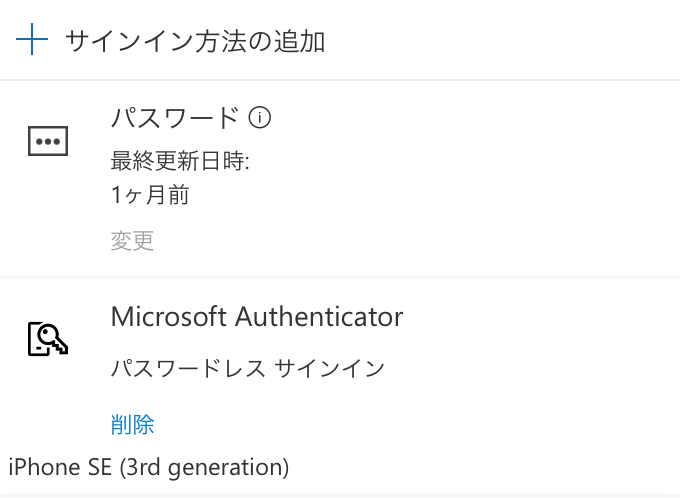Select the パスワード heading text
Image resolution: width=680 pixels, height=498 pixels.
coord(175,118)
